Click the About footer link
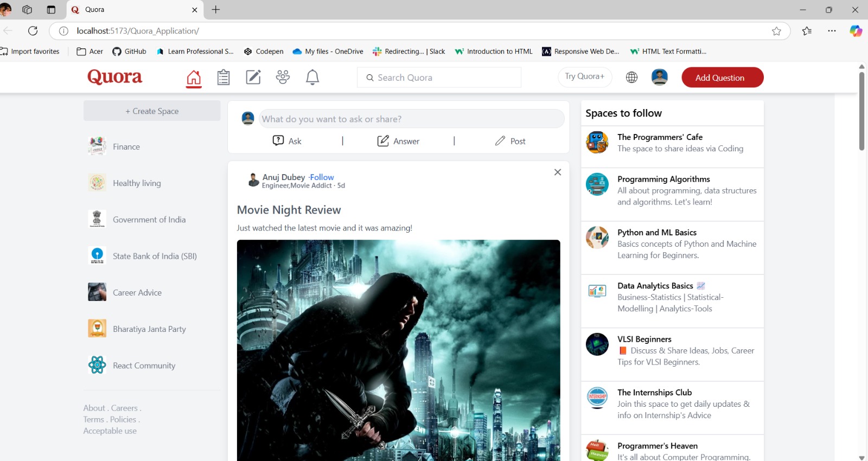868x461 pixels. [94, 408]
